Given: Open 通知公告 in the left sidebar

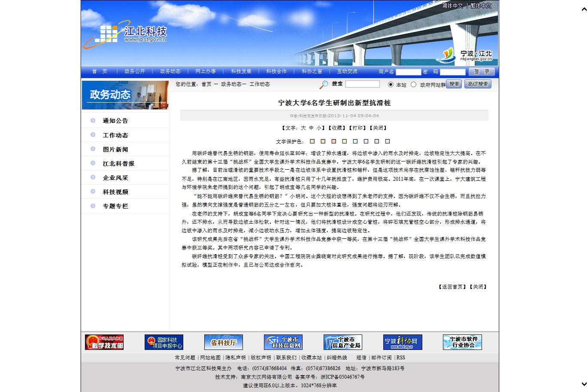Looking at the screenshot, I should (x=115, y=121).
